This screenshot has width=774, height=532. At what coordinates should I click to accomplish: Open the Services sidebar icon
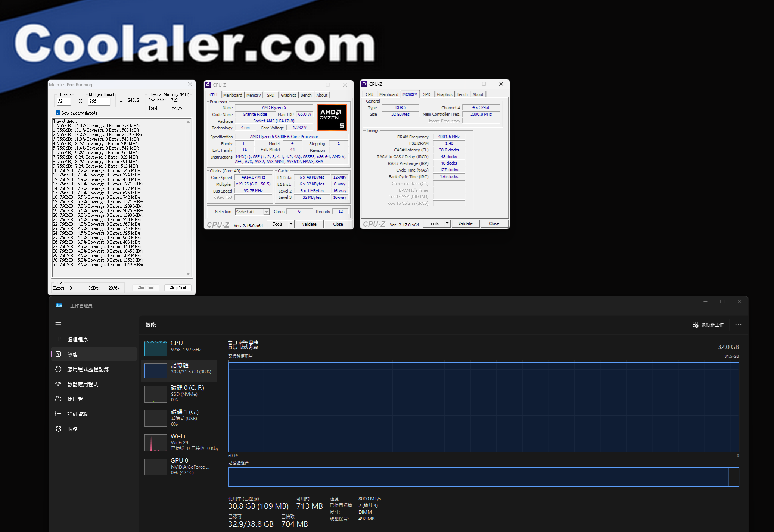click(58, 429)
